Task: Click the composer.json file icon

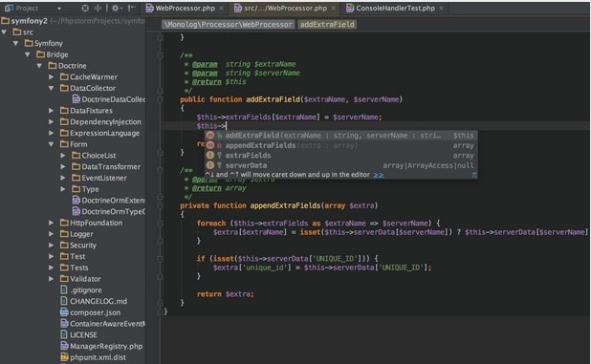Action: click(64, 312)
